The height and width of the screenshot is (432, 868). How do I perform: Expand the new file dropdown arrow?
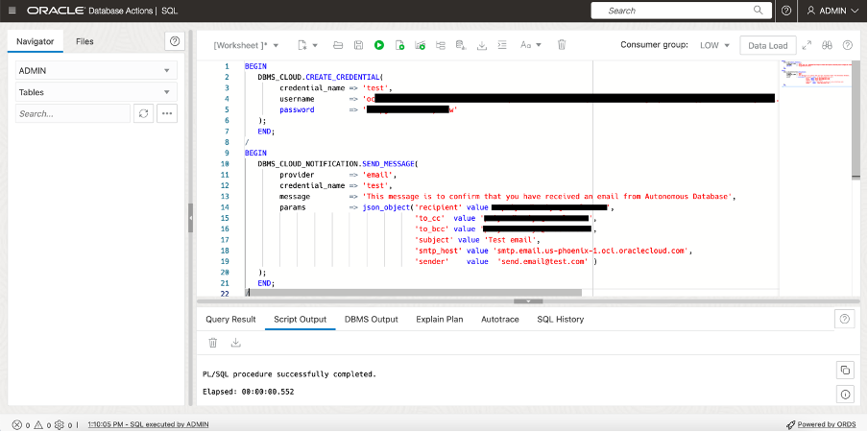(315, 45)
